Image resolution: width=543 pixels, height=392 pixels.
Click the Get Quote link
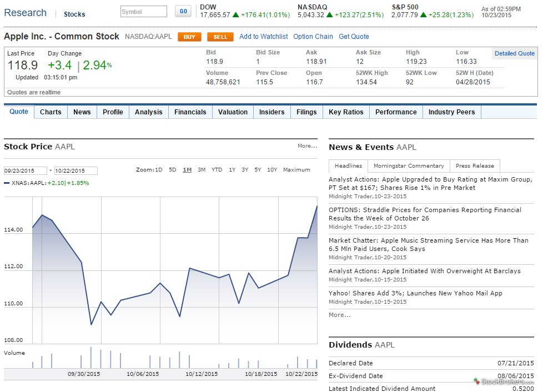click(354, 36)
